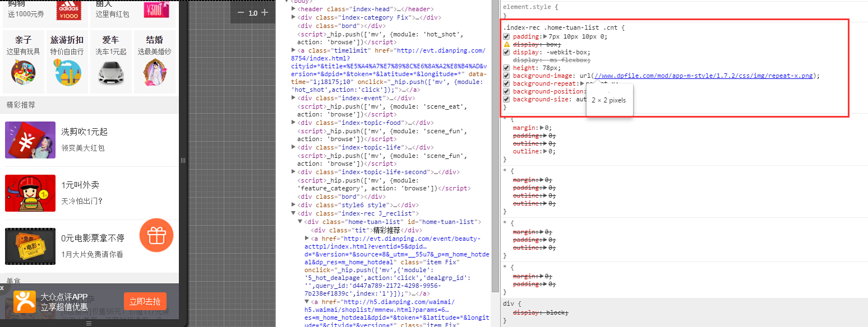868x327 pixels.
Task: Tap the 结婚 wedding icon
Action: pos(155,72)
